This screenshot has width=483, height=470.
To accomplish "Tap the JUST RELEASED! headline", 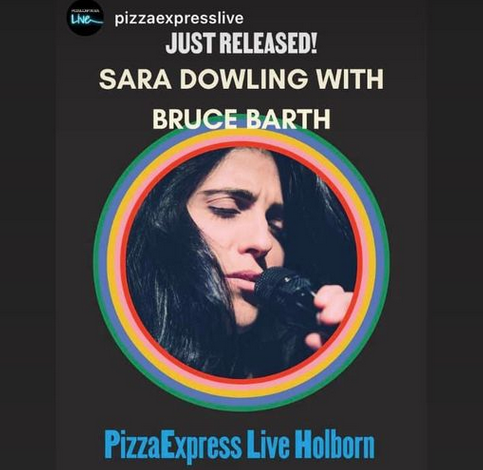I will tap(241, 43).
